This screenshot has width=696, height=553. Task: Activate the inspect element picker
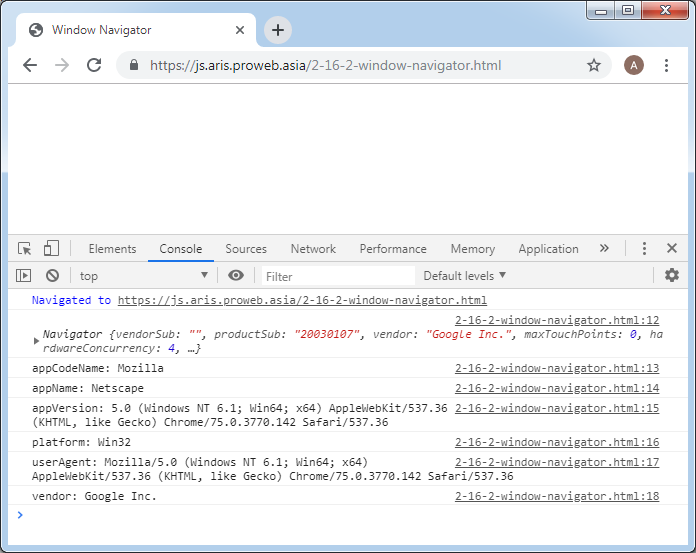(x=24, y=249)
